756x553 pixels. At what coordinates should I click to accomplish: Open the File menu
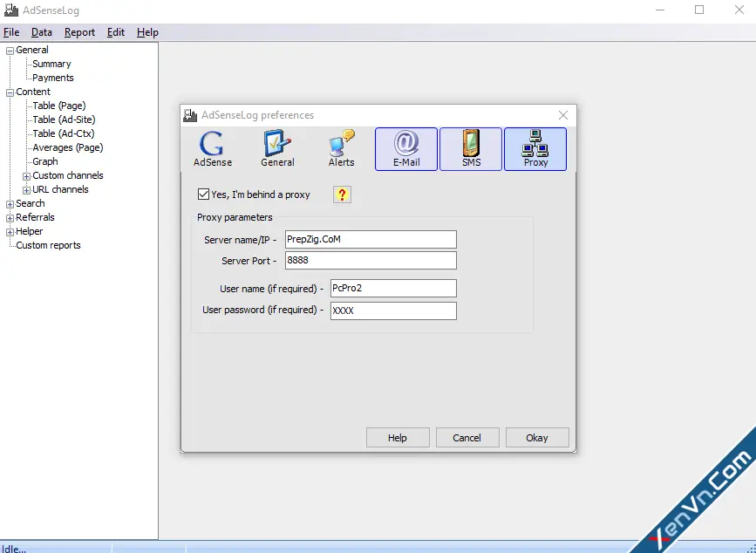click(x=11, y=32)
